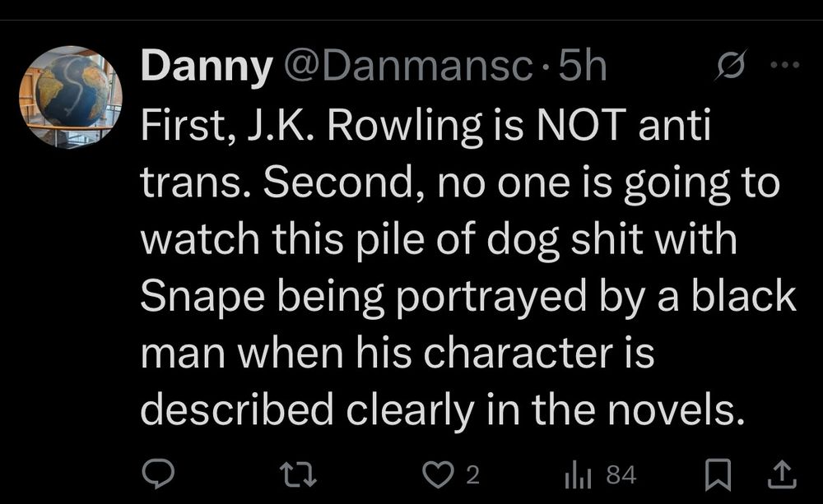Open the share options dropdown
Viewport: 823px width, 504px height.
coord(779,474)
